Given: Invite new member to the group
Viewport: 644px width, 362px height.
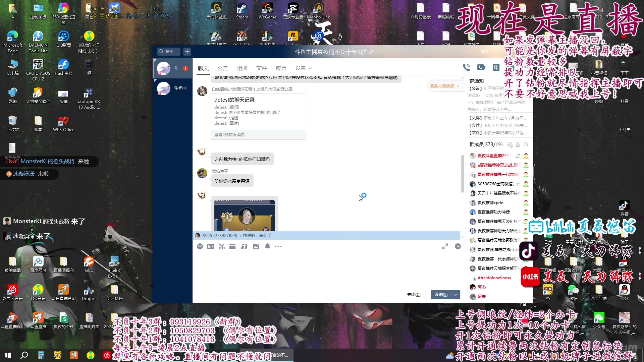Looking at the screenshot, I should (x=518, y=145).
